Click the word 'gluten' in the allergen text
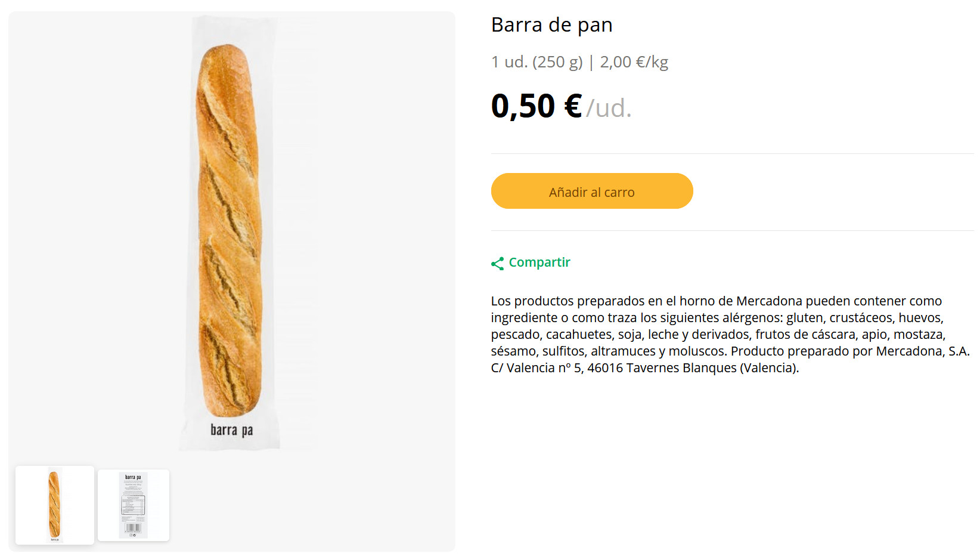The image size is (980, 556). [804, 317]
